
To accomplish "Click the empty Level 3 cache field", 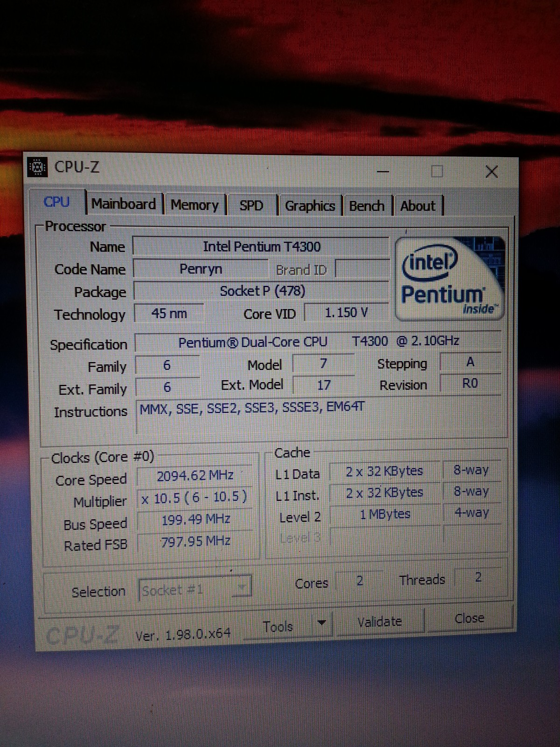I will 385,536.
